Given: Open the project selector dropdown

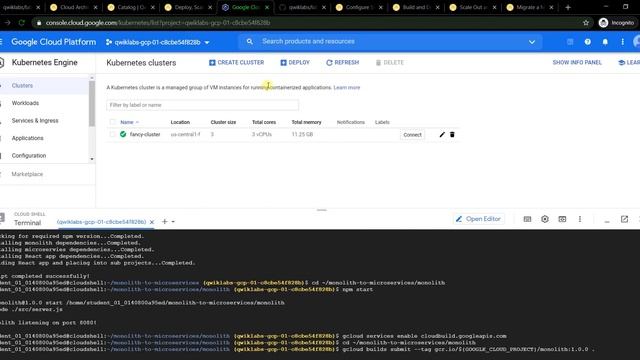Looking at the screenshot, I should [x=158, y=42].
